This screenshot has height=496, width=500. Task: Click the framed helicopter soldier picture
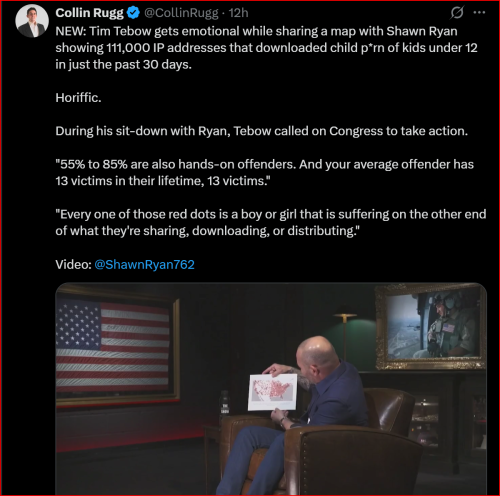click(x=431, y=327)
